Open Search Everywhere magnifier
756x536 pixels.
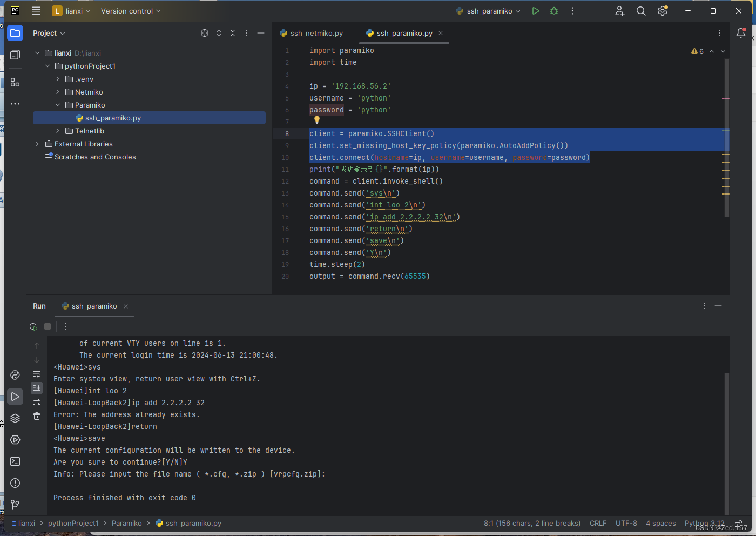point(640,10)
